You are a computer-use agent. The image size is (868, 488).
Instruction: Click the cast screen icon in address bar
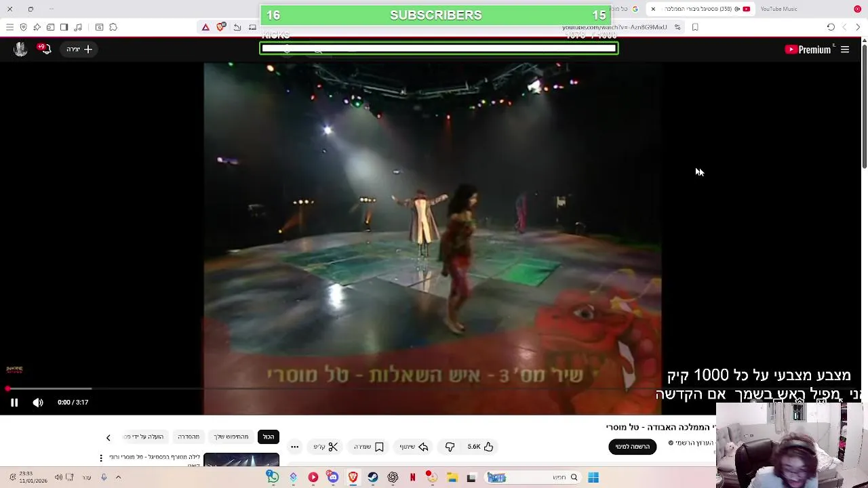[x=252, y=27]
